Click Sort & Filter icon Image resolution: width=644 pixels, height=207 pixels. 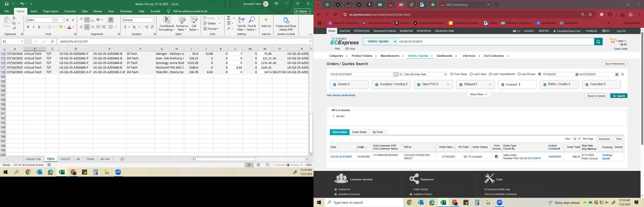pos(241,24)
